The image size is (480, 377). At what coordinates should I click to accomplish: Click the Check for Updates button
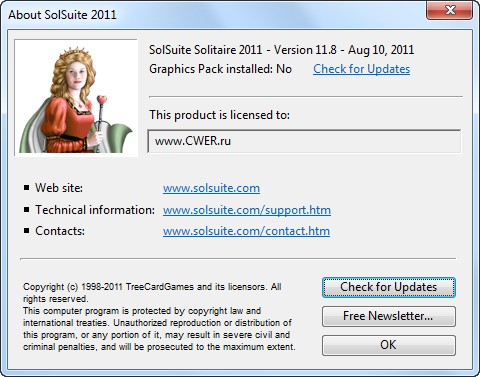tap(389, 287)
